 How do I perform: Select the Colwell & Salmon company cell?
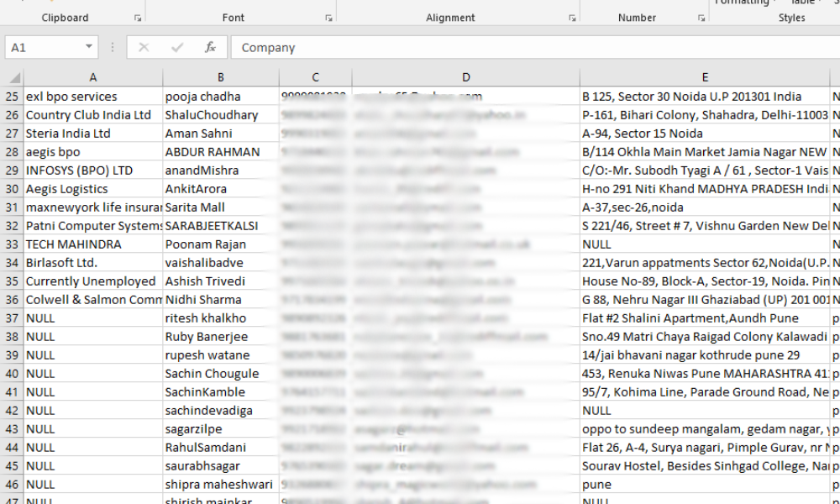point(93,300)
